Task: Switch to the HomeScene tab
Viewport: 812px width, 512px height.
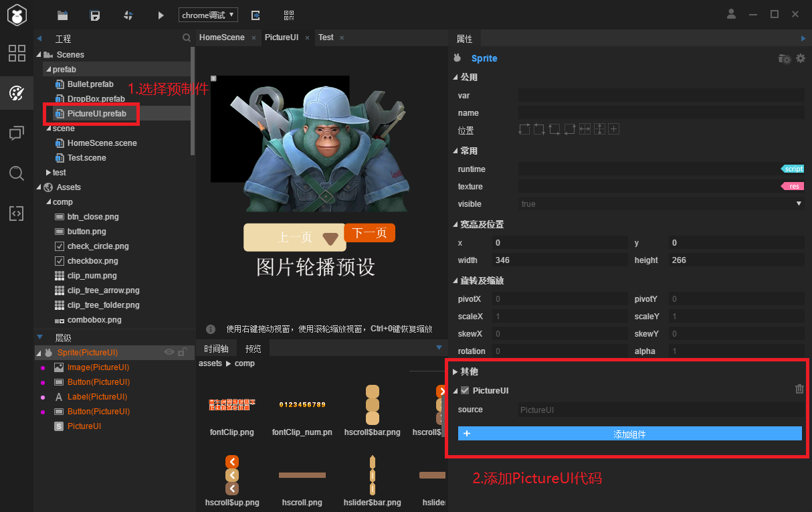Action: click(222, 37)
